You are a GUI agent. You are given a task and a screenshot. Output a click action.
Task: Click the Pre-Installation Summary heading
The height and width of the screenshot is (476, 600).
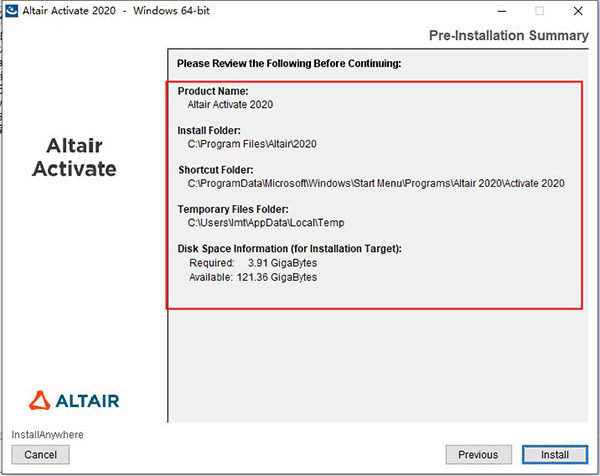click(509, 36)
